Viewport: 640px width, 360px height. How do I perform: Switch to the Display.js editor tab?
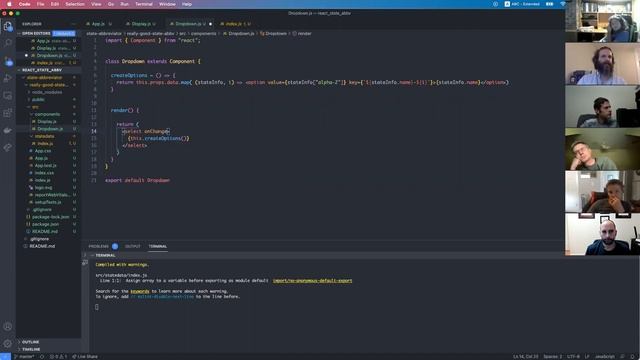(141, 24)
